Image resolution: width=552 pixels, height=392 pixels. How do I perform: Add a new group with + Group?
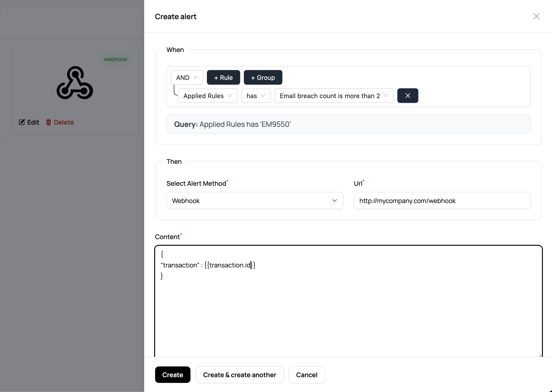point(263,78)
